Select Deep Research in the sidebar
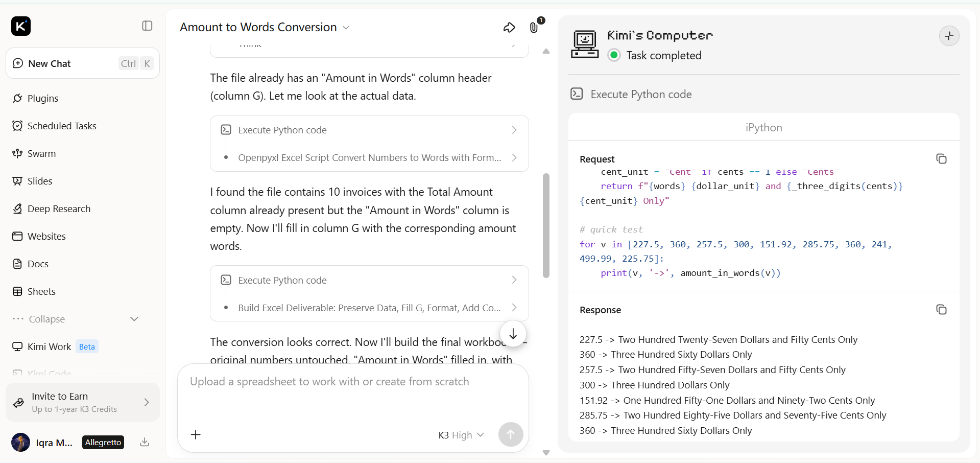Viewport: 980px width, 463px height. click(59, 209)
